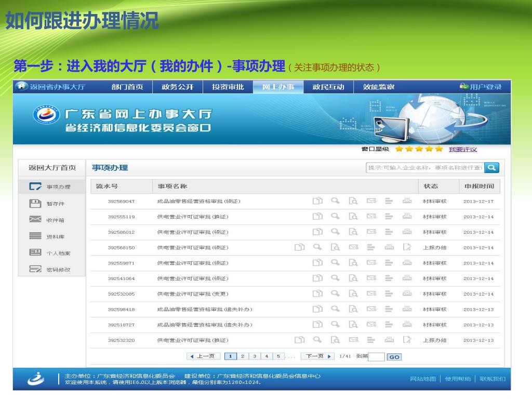This screenshot has height=399, width=532.
Task: Click the print icon in row 392598418
Action: pyautogui.click(x=407, y=309)
